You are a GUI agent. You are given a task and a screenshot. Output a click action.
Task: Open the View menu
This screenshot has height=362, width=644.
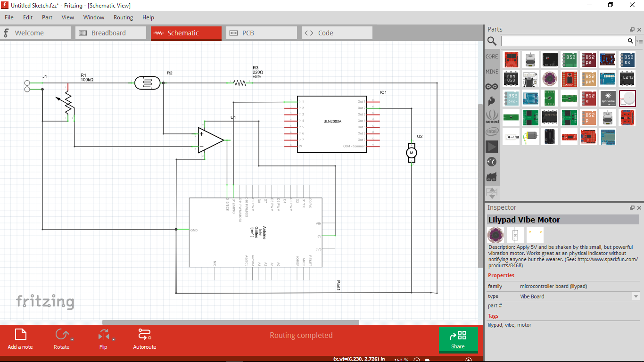[x=68, y=17]
